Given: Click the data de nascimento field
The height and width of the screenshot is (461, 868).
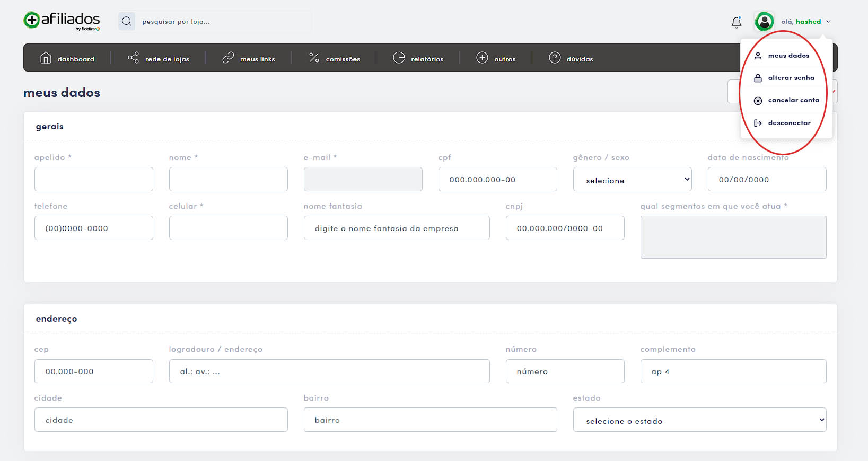Looking at the screenshot, I should click(x=767, y=179).
